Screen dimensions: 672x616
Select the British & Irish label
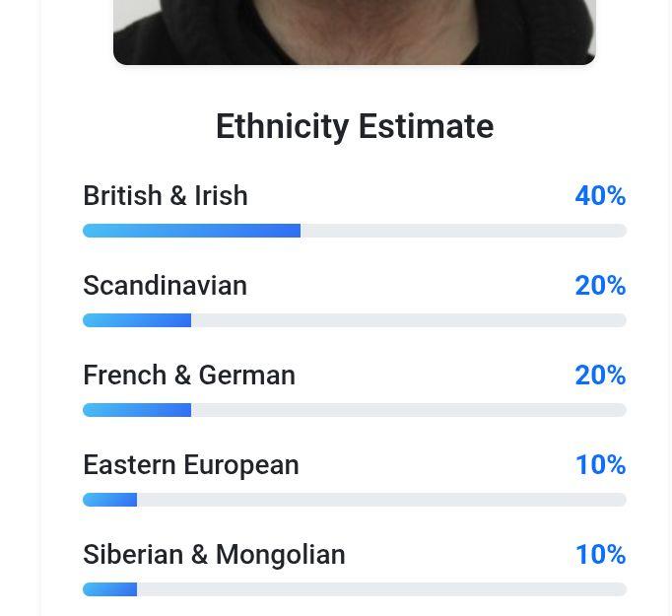[166, 196]
